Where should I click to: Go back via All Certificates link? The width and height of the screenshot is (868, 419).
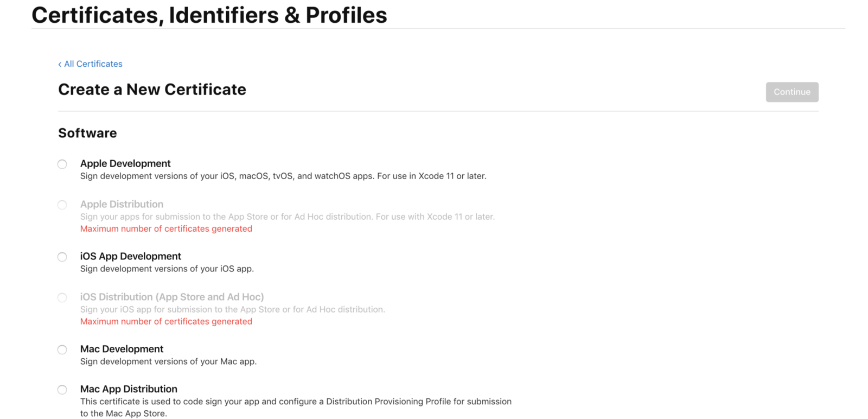(93, 64)
